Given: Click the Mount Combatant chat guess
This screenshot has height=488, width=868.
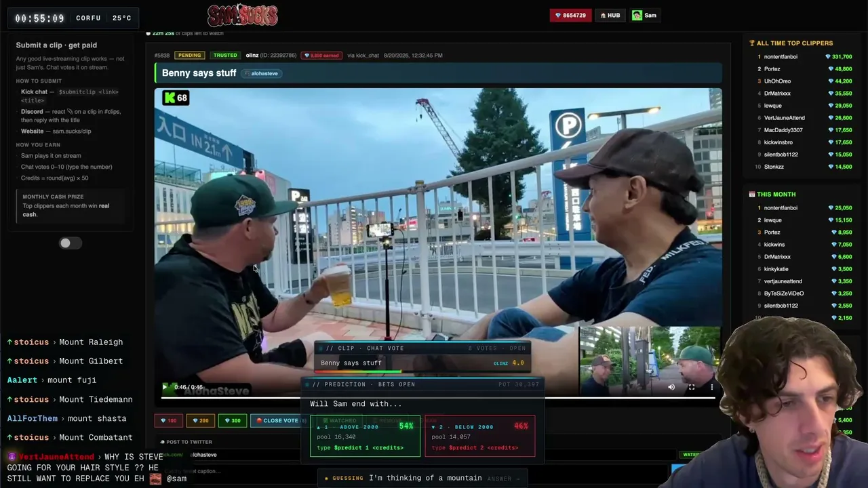Looking at the screenshot, I should click(96, 437).
